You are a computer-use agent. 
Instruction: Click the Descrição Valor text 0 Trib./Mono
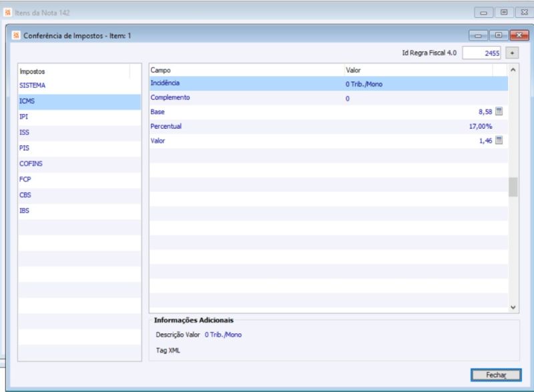tap(223, 335)
